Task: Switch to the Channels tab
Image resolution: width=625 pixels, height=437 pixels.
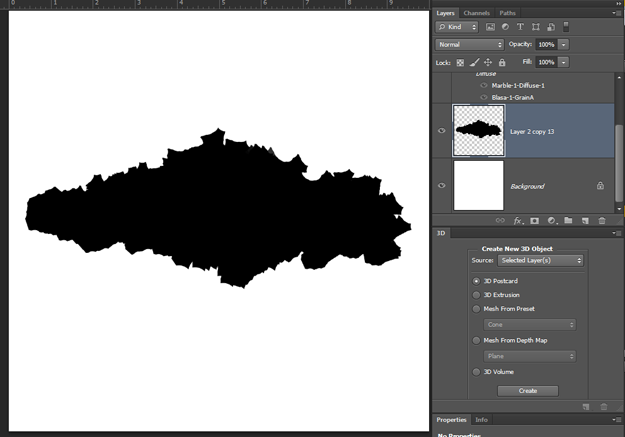Action: tap(476, 12)
